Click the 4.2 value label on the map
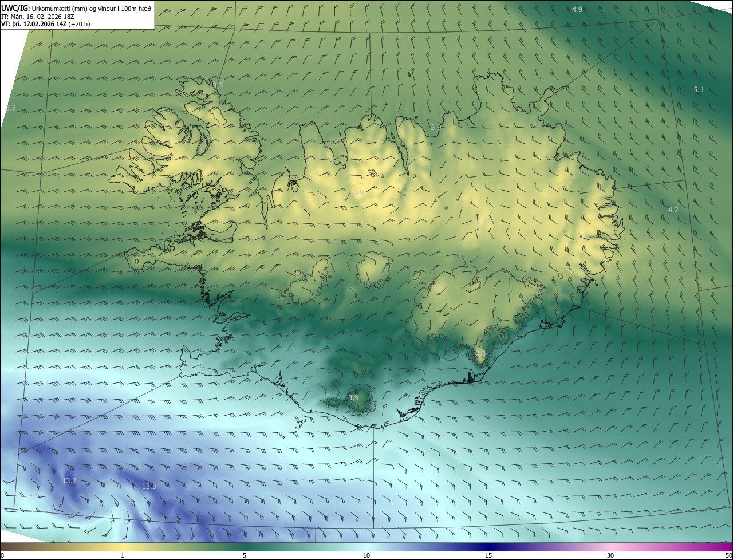Viewport: 733px width, 560px height. pyautogui.click(x=673, y=210)
